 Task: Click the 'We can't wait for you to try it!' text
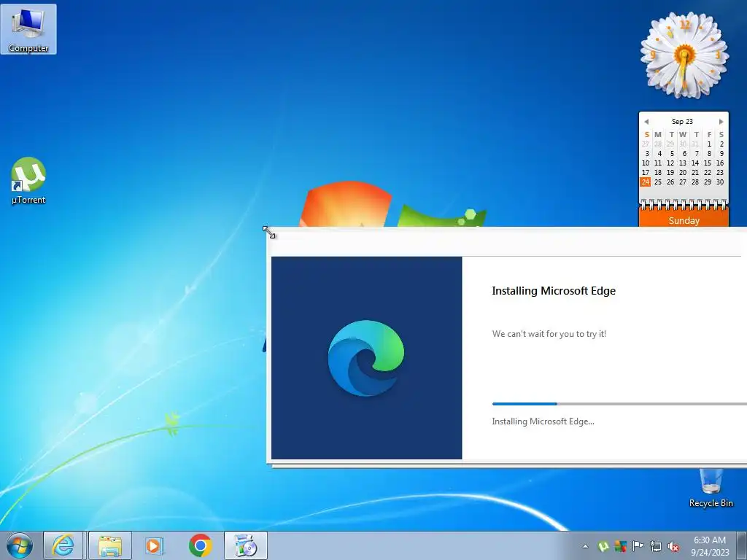pyautogui.click(x=549, y=334)
